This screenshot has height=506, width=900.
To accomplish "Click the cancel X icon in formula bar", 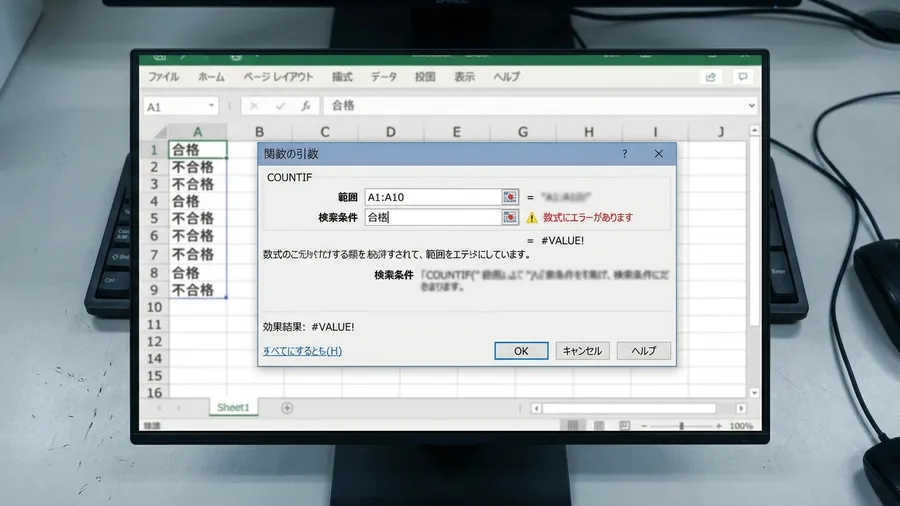I will pyautogui.click(x=254, y=106).
